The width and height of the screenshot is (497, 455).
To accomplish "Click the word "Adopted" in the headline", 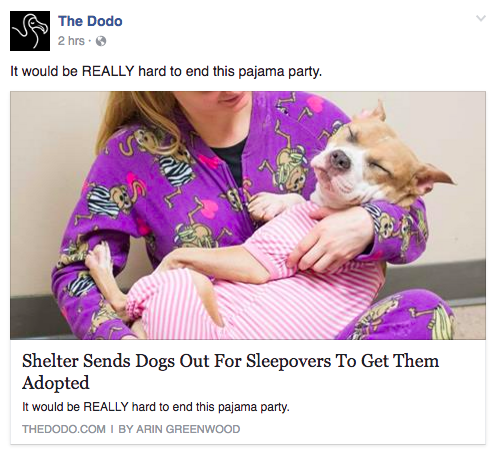I will point(56,383).
